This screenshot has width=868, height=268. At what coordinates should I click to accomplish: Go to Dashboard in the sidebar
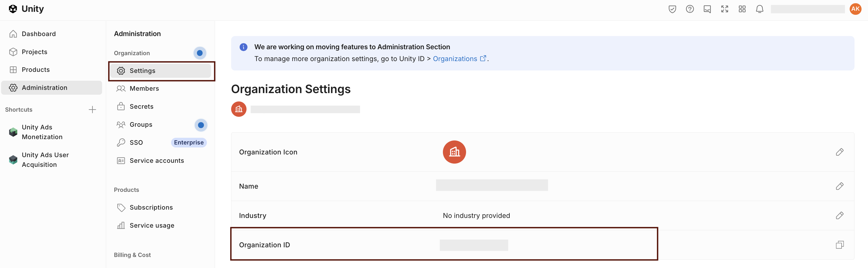tap(39, 34)
